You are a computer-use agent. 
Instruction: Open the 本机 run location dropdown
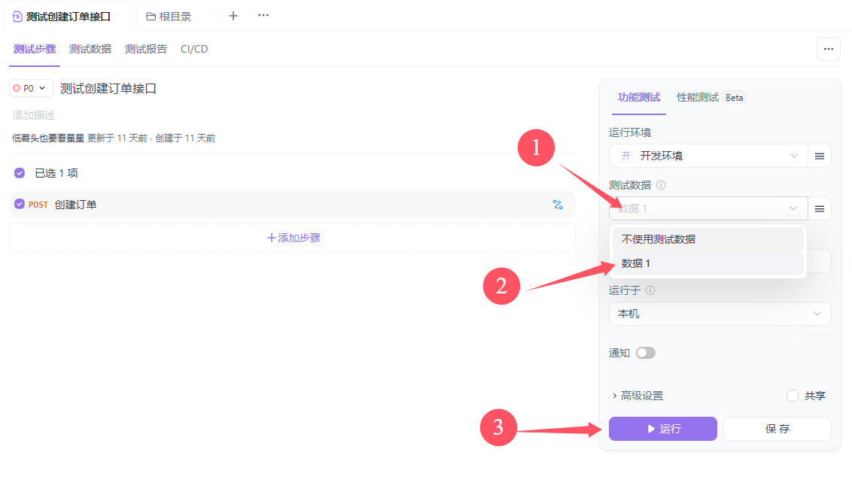click(720, 314)
